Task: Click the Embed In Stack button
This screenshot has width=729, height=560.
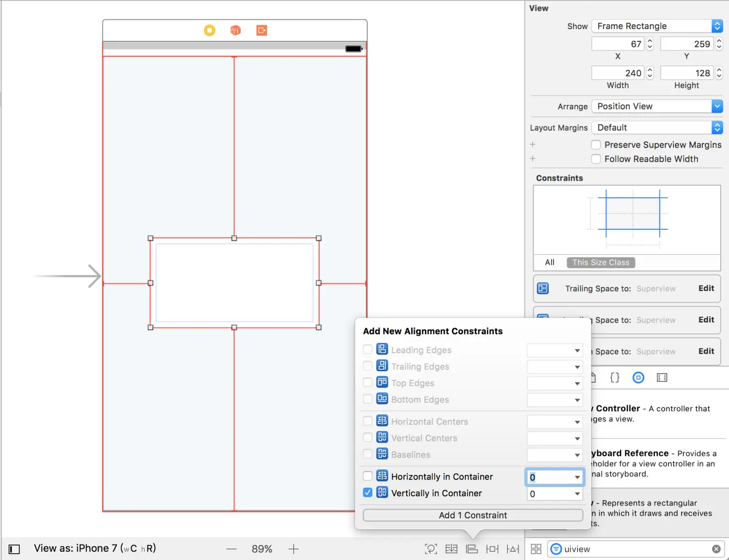Action: [451, 549]
